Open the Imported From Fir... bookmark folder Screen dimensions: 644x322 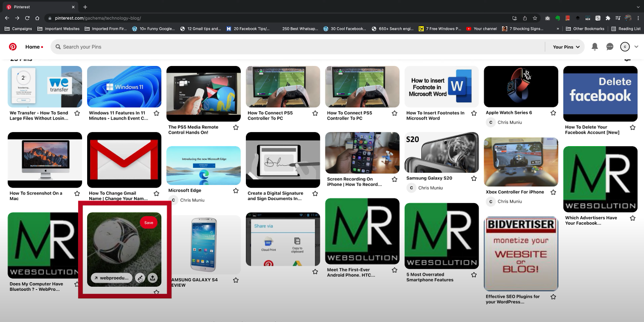click(105, 29)
